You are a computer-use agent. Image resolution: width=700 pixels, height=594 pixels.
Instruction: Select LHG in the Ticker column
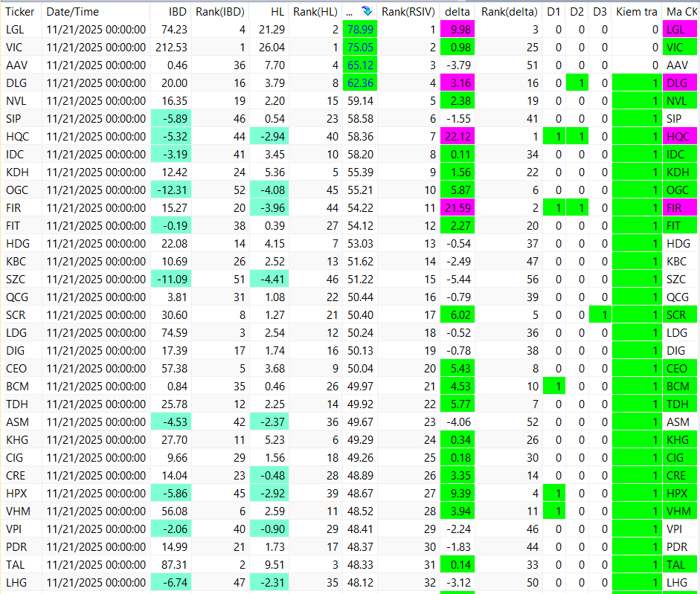(16, 582)
